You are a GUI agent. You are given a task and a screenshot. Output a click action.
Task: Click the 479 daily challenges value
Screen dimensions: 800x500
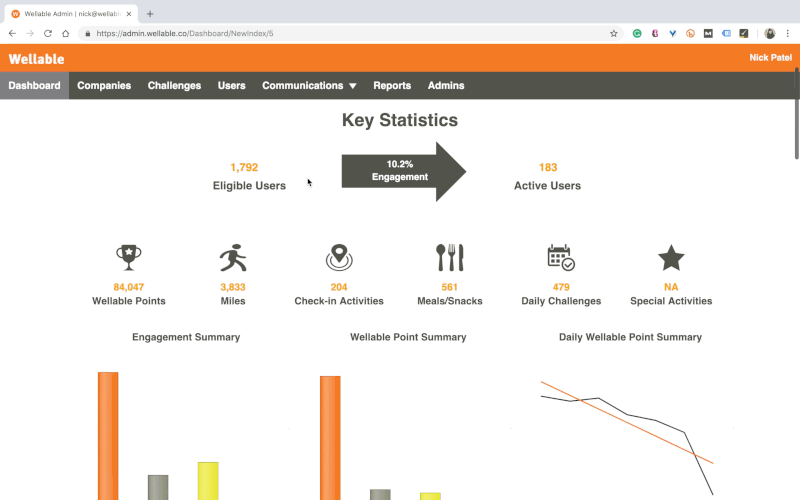561,287
